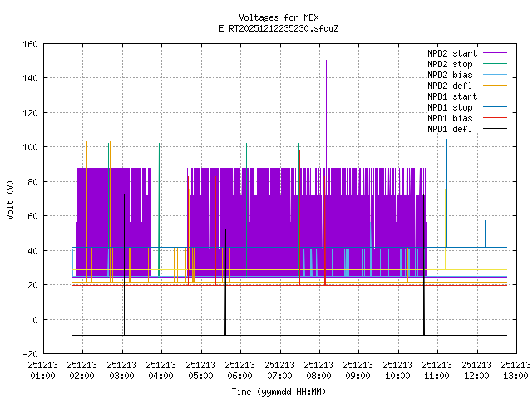The height and width of the screenshot is (399, 532).
Task: Pick the 01:00 x-axis time tick
Action: pyautogui.click(x=42, y=370)
